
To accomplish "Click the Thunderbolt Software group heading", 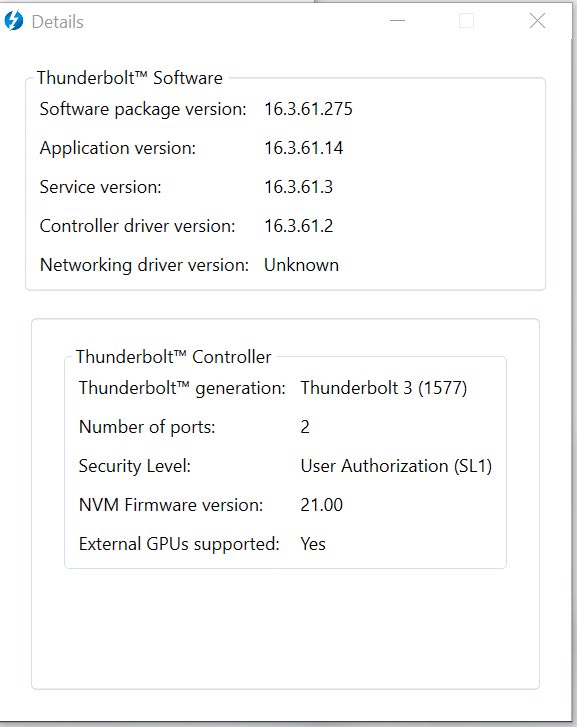I will tap(130, 78).
